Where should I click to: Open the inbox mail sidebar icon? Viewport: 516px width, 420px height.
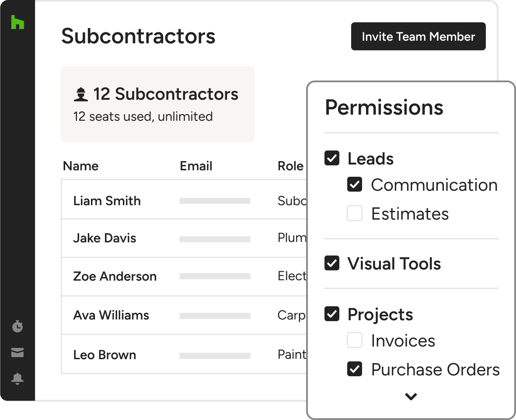pos(17,353)
